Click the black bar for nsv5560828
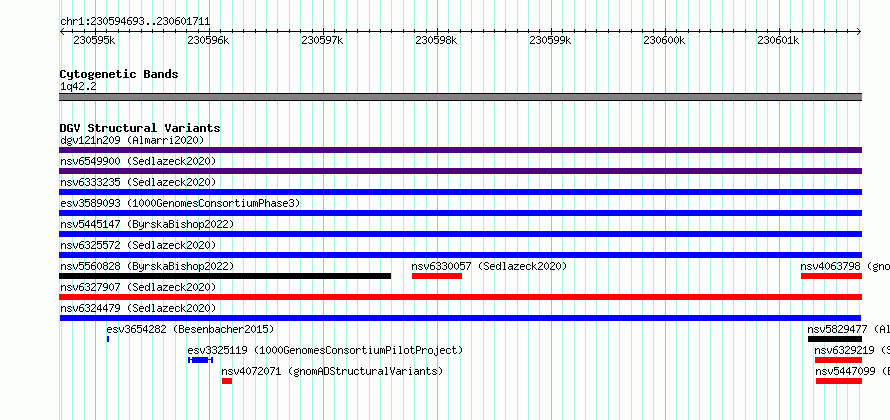This screenshot has height=420, width=890. coord(225,276)
